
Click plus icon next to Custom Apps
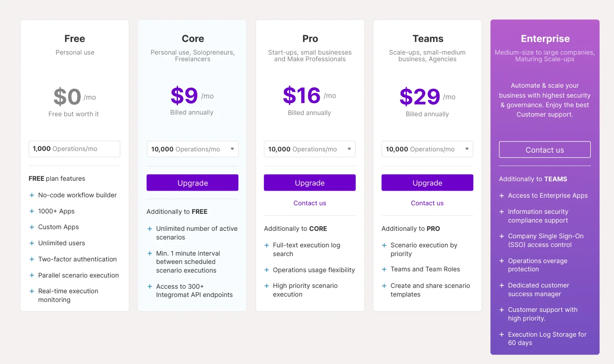point(32,227)
